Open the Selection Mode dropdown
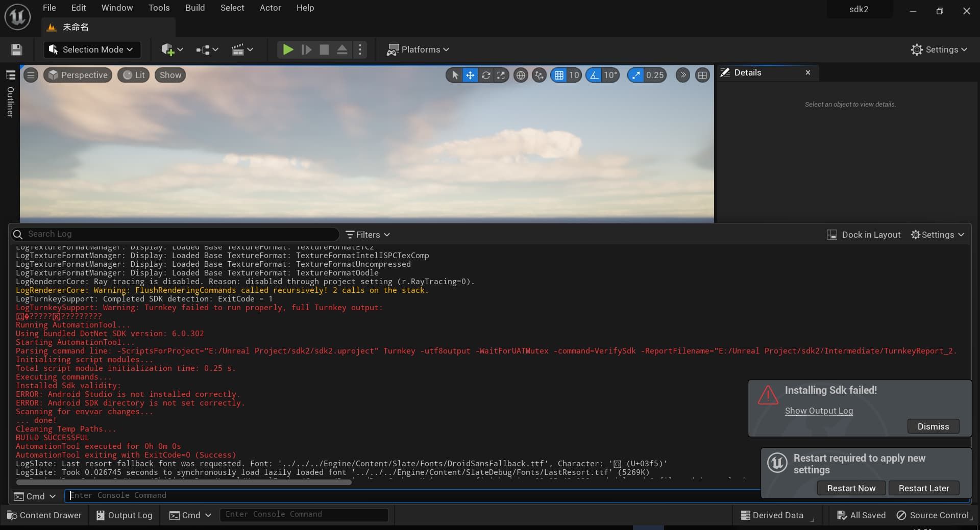The image size is (980, 530). (x=92, y=49)
